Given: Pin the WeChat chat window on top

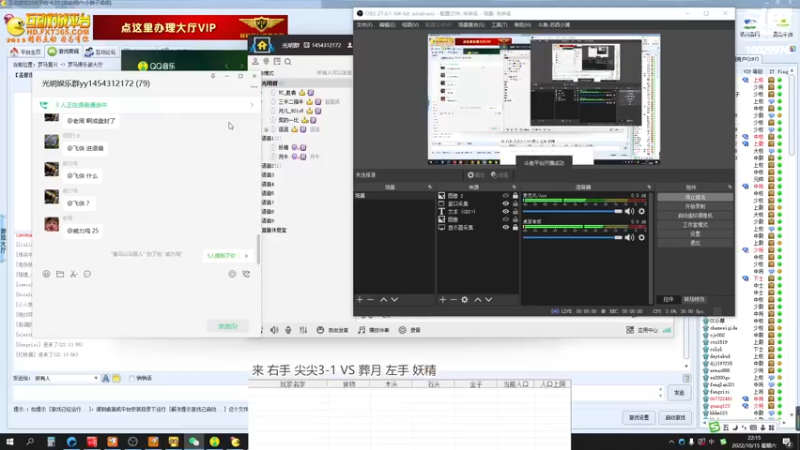Looking at the screenshot, I should pyautogui.click(x=213, y=76).
